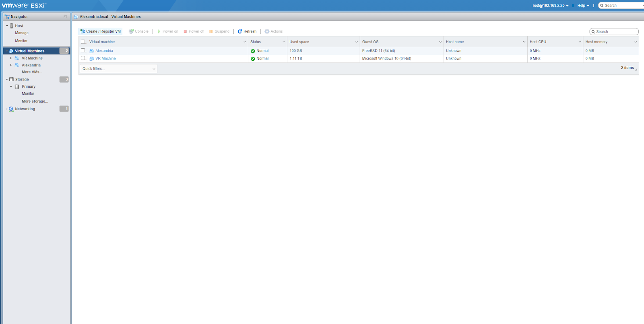Click the Networking icon in Navigator
The height and width of the screenshot is (324, 644).
click(x=11, y=109)
